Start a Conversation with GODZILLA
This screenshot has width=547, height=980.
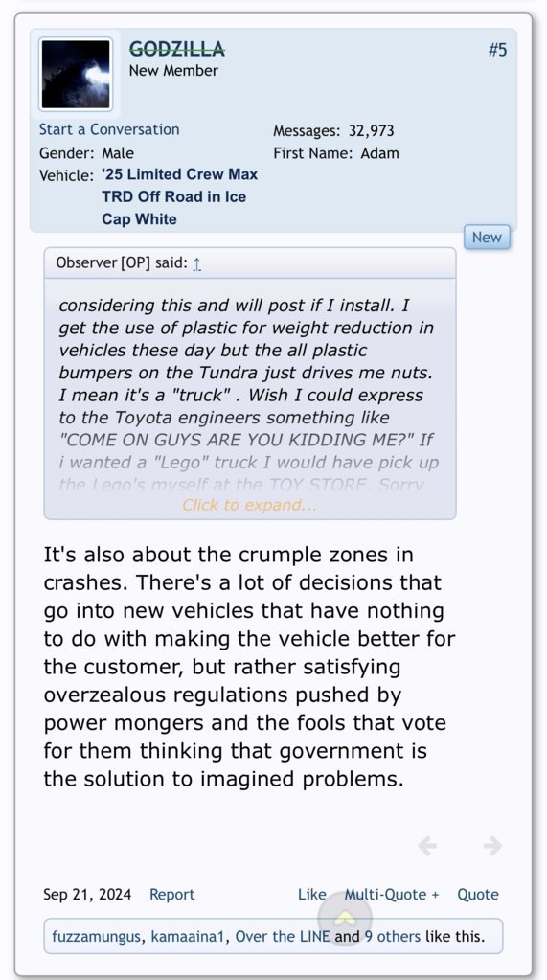[109, 129]
